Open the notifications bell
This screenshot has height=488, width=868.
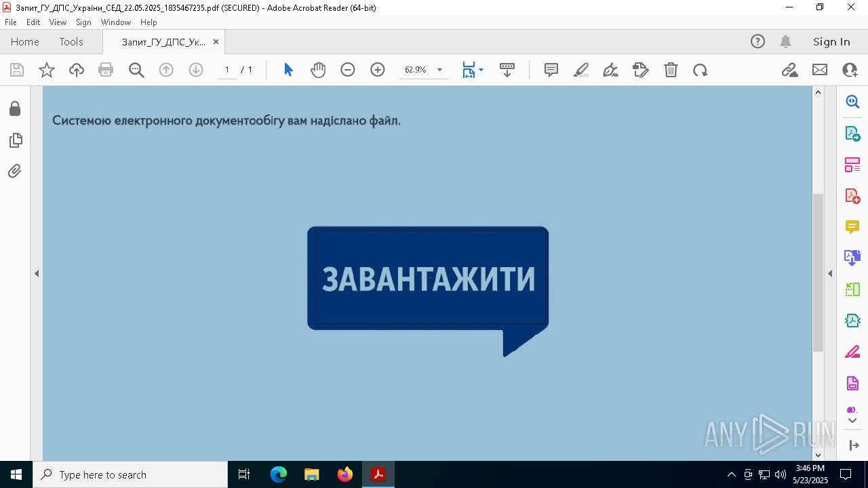[x=785, y=41]
